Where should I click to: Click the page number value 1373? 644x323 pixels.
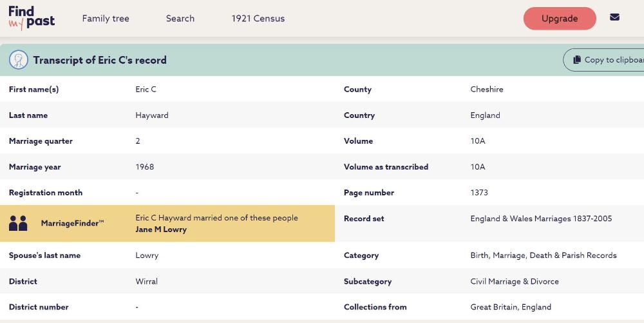[479, 193]
